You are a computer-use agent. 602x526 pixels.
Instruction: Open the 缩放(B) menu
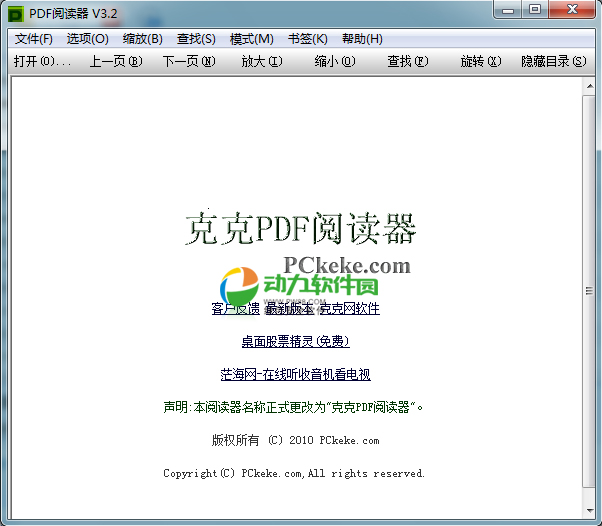click(142, 39)
